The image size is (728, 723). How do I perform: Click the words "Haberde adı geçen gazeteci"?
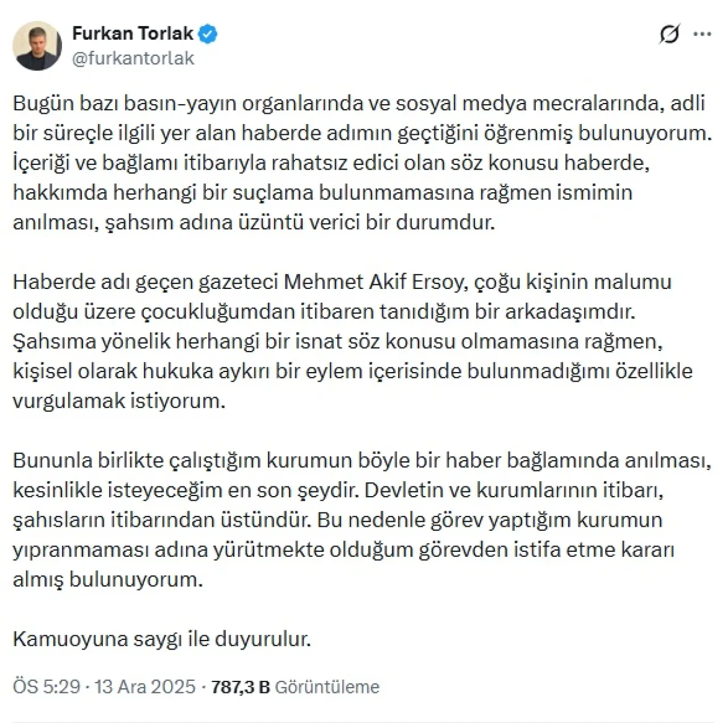click(146, 282)
